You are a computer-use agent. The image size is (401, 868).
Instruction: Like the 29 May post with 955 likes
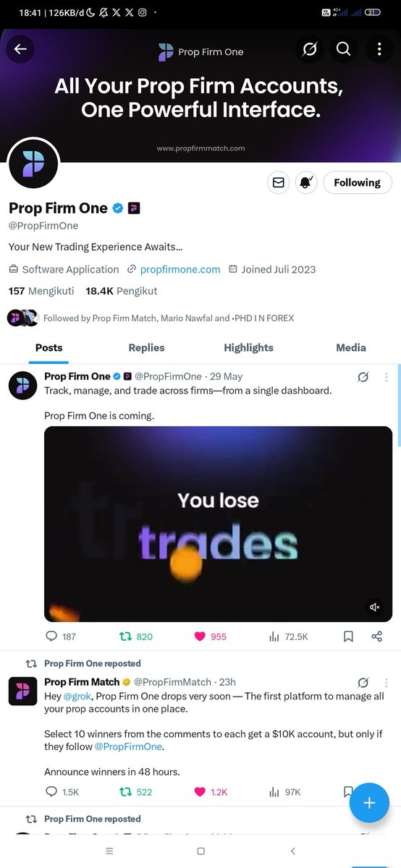pyautogui.click(x=211, y=637)
